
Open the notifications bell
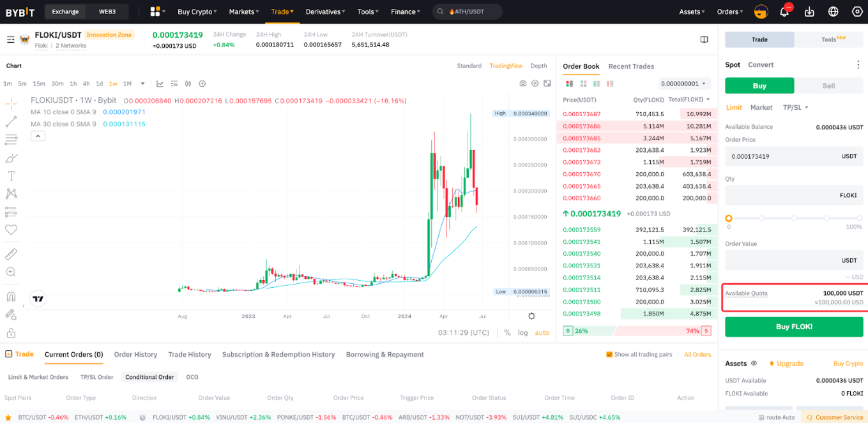[x=784, y=11]
